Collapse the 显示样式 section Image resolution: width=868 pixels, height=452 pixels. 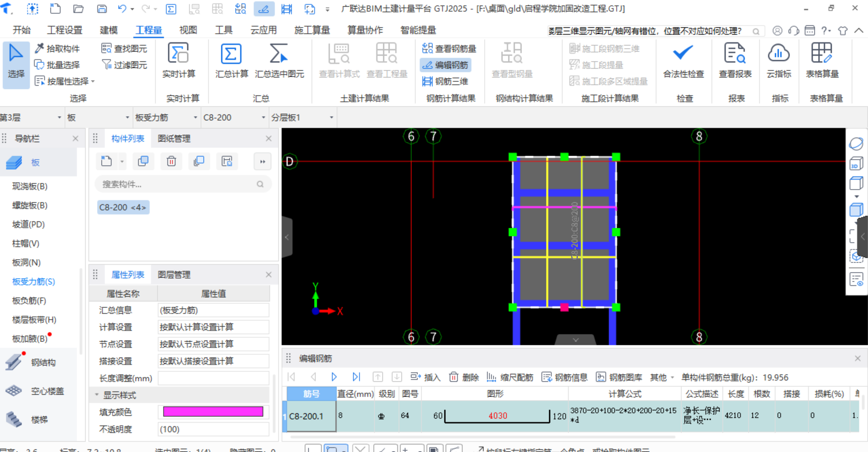tap(97, 395)
